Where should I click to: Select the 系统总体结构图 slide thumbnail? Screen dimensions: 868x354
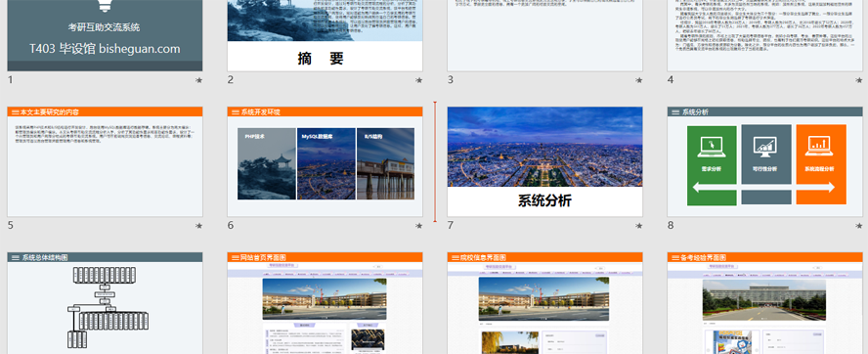105,303
